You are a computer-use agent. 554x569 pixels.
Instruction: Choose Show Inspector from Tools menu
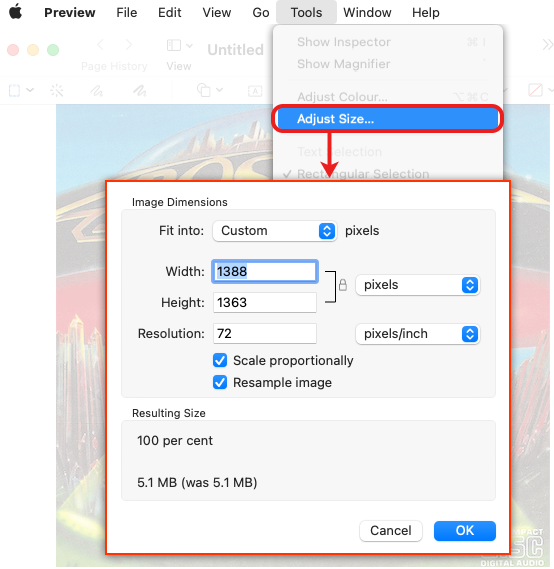click(388, 42)
